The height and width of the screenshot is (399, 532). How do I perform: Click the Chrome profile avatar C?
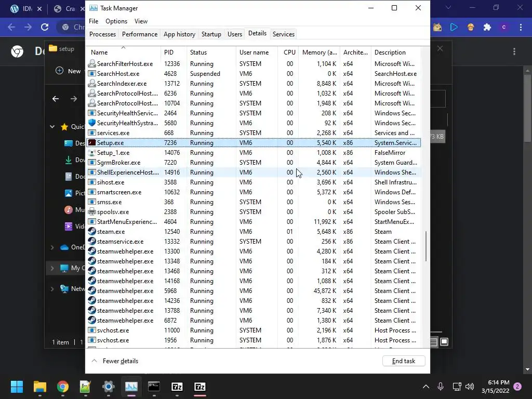coord(504,27)
